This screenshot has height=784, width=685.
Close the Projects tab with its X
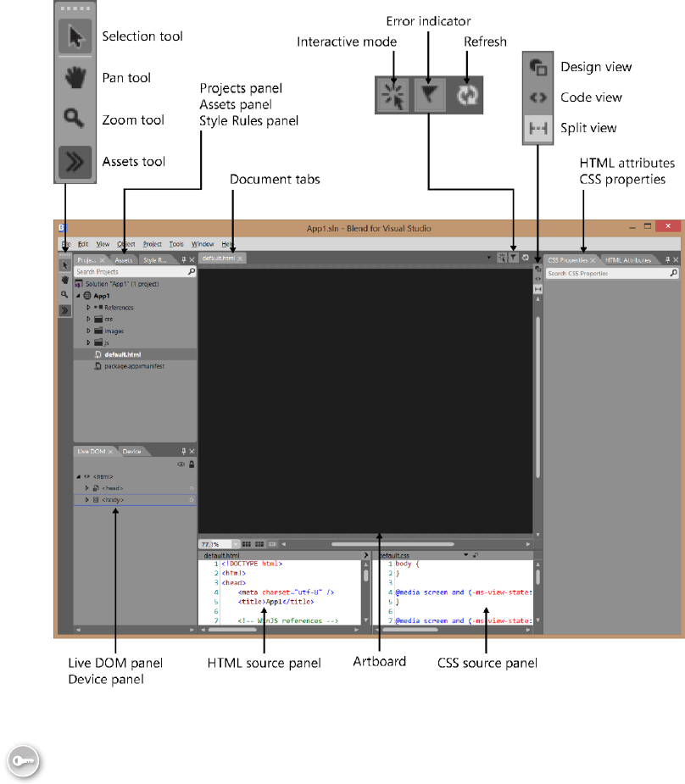click(103, 260)
